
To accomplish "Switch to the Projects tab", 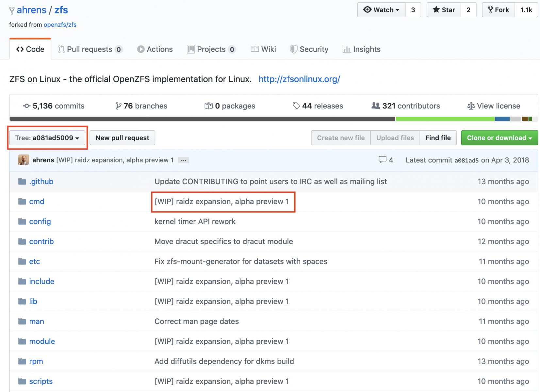I will 211,49.
